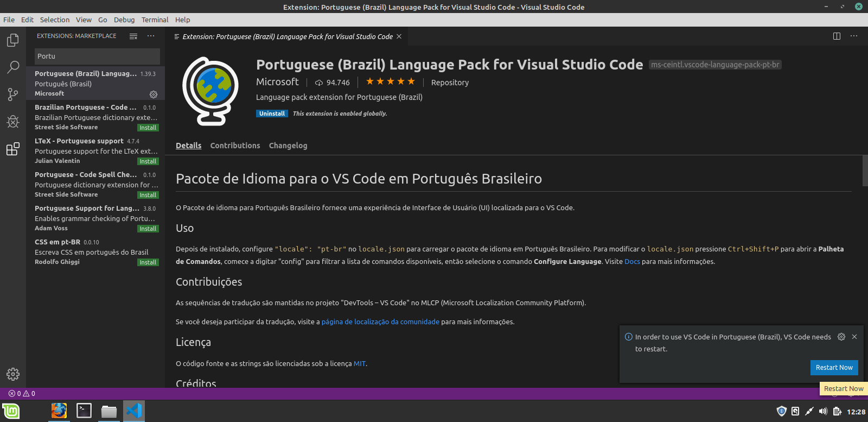868x422 pixels.
Task: Open the Manage gear in activity bar
Action: pyautogui.click(x=13, y=374)
